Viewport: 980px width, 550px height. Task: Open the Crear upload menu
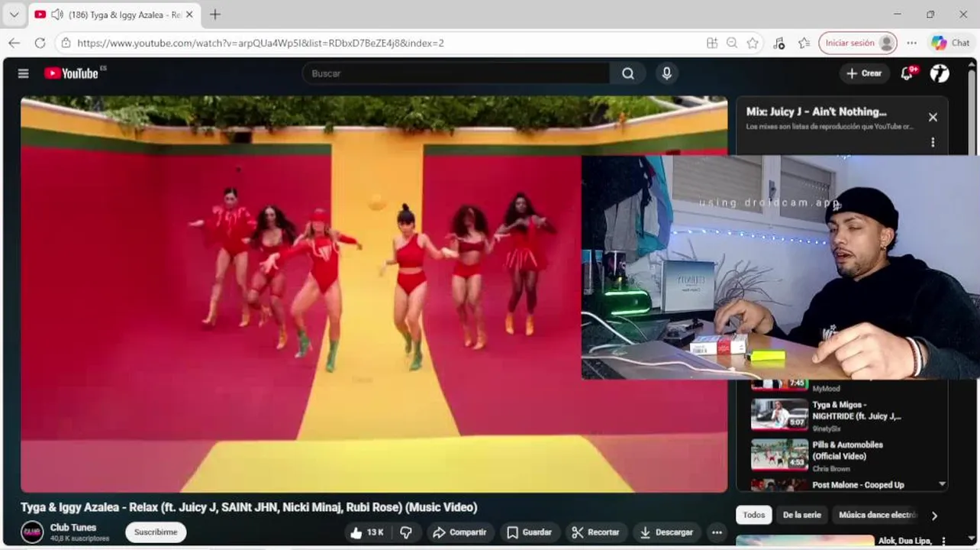coord(864,73)
